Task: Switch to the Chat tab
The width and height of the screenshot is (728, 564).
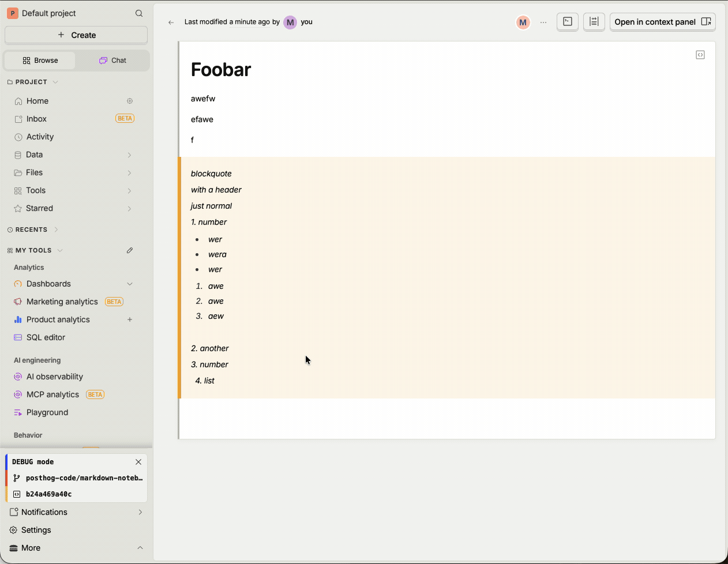Action: click(x=112, y=61)
